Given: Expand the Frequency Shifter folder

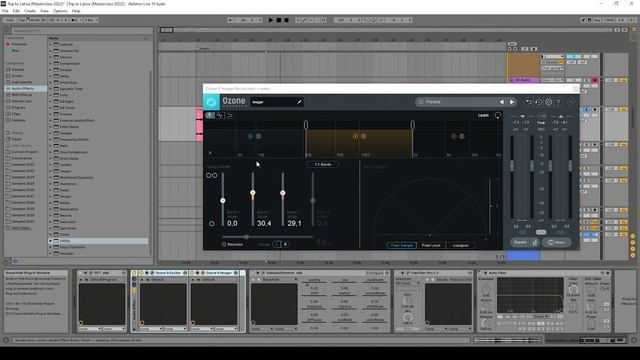Looking at the screenshot, I should [51, 139].
